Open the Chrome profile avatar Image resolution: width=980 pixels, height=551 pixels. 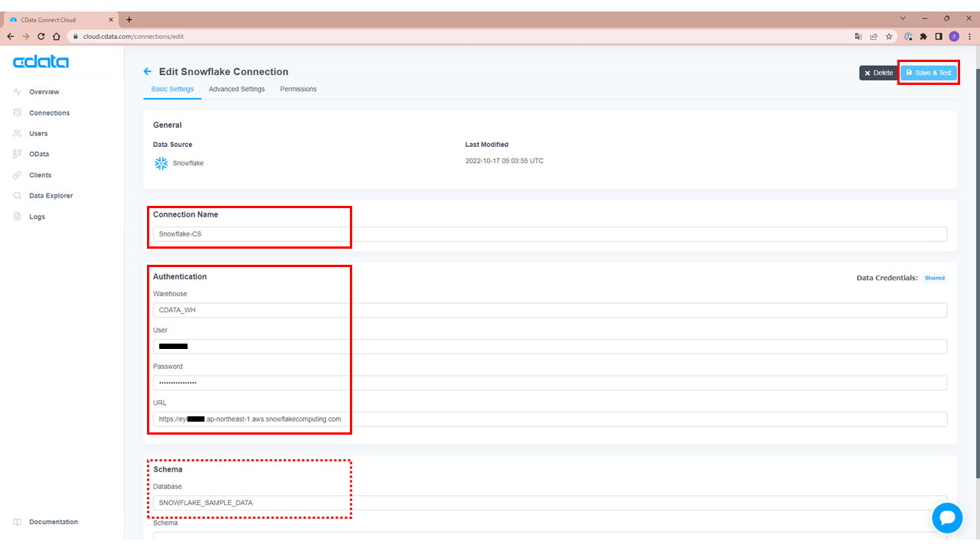pos(954,36)
